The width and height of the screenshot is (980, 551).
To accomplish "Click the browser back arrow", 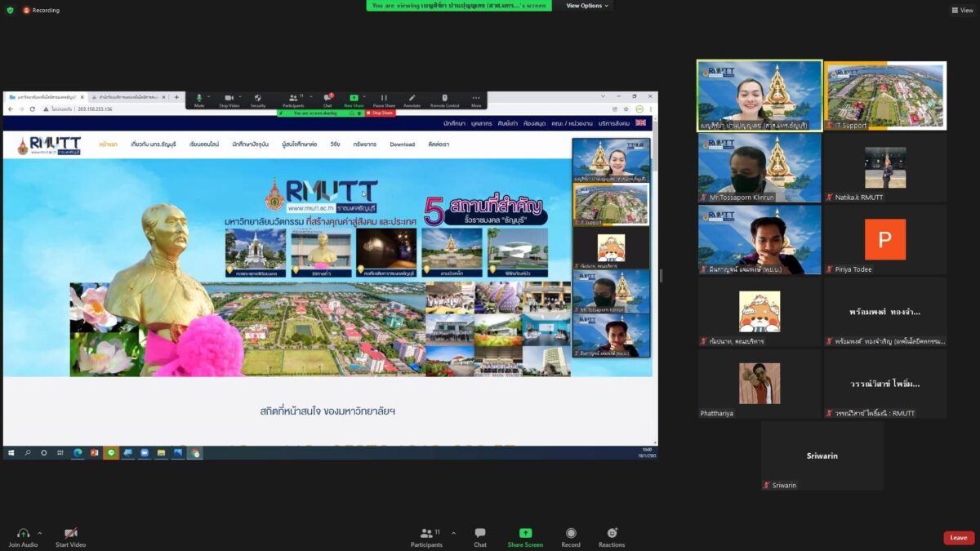I will [11, 109].
